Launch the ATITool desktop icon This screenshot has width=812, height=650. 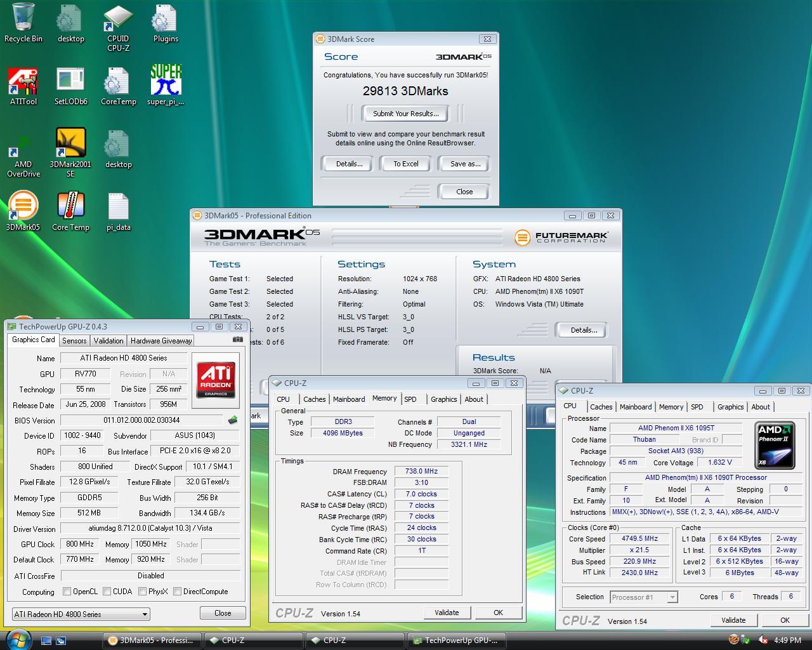point(23,85)
